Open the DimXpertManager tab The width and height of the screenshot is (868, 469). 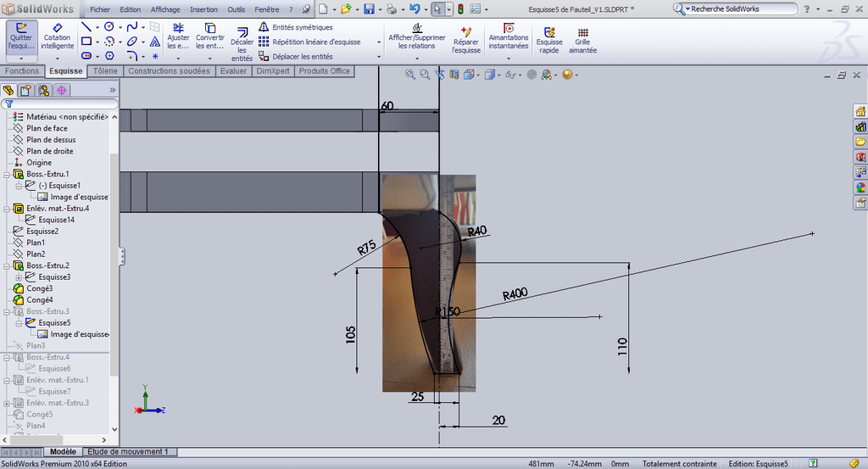tap(61, 90)
